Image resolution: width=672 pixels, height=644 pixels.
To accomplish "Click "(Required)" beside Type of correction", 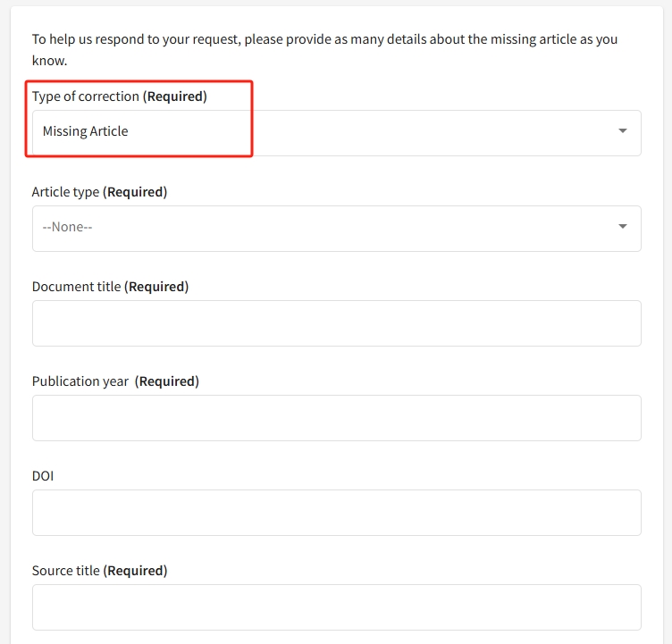I will [x=175, y=96].
